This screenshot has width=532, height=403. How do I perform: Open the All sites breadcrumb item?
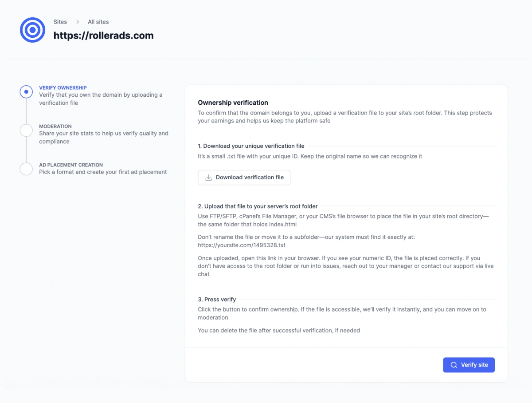[x=98, y=22]
